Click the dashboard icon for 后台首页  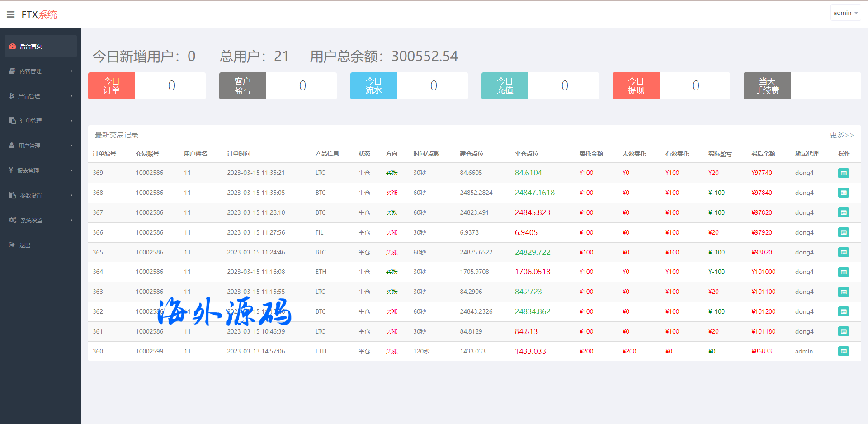tap(13, 46)
